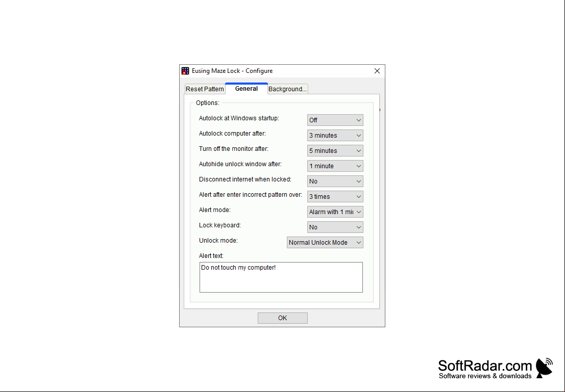Open the Autolock at Windows startup dropdown
This screenshot has height=392, width=565.
(335, 120)
